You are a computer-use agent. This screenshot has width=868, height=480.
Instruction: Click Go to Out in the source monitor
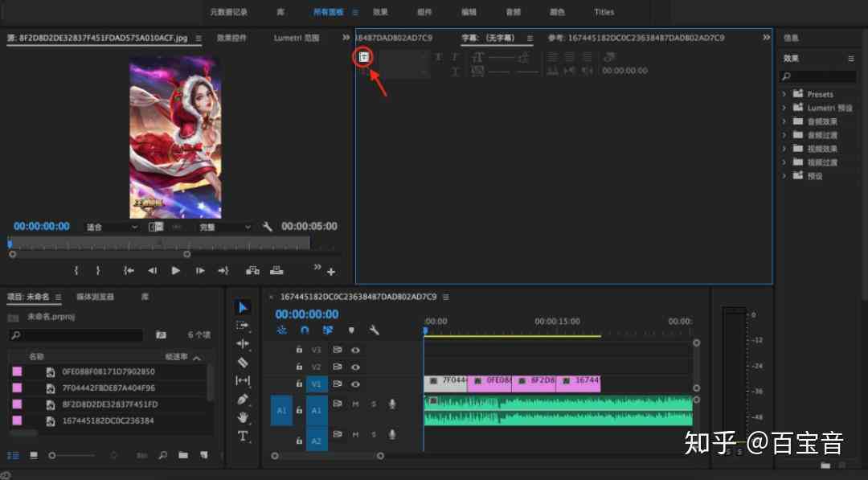tap(223, 271)
